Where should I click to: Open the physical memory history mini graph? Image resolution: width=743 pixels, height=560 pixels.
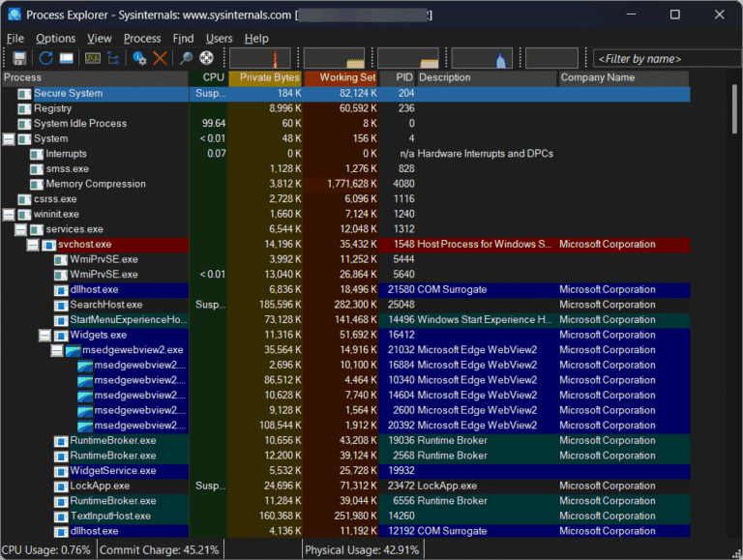click(408, 58)
